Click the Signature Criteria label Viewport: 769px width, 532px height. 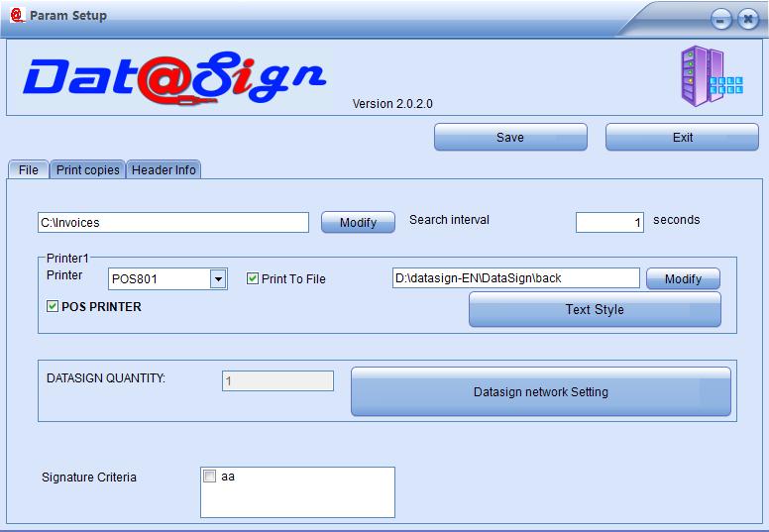coord(89,478)
